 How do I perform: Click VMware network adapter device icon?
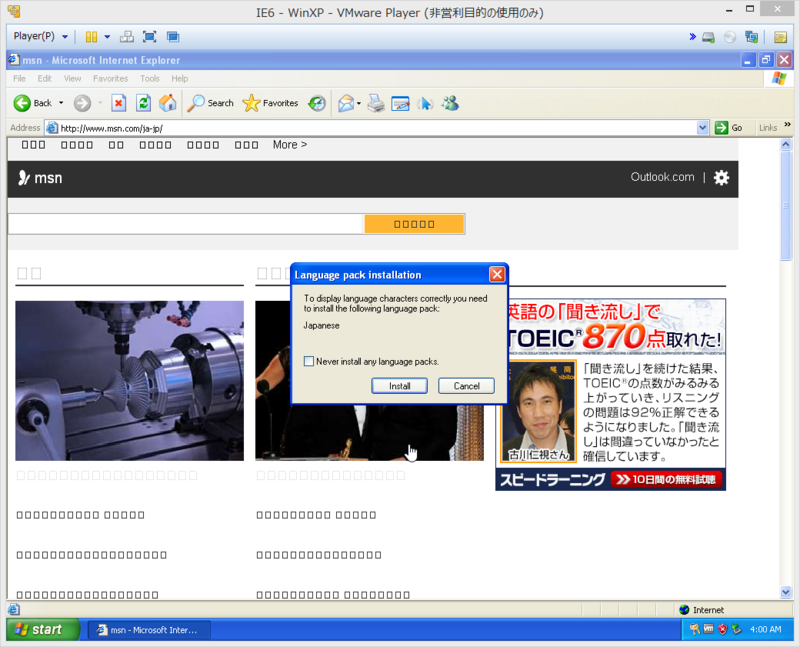pos(752,37)
